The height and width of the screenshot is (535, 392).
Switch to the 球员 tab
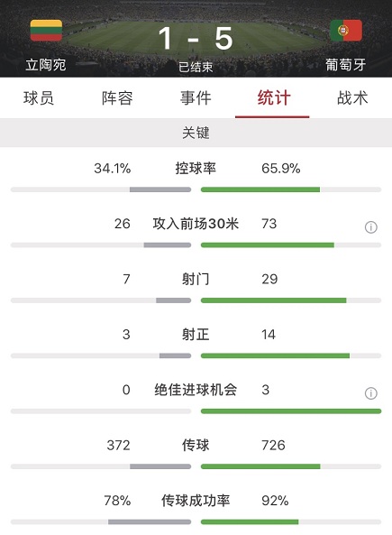point(39,98)
